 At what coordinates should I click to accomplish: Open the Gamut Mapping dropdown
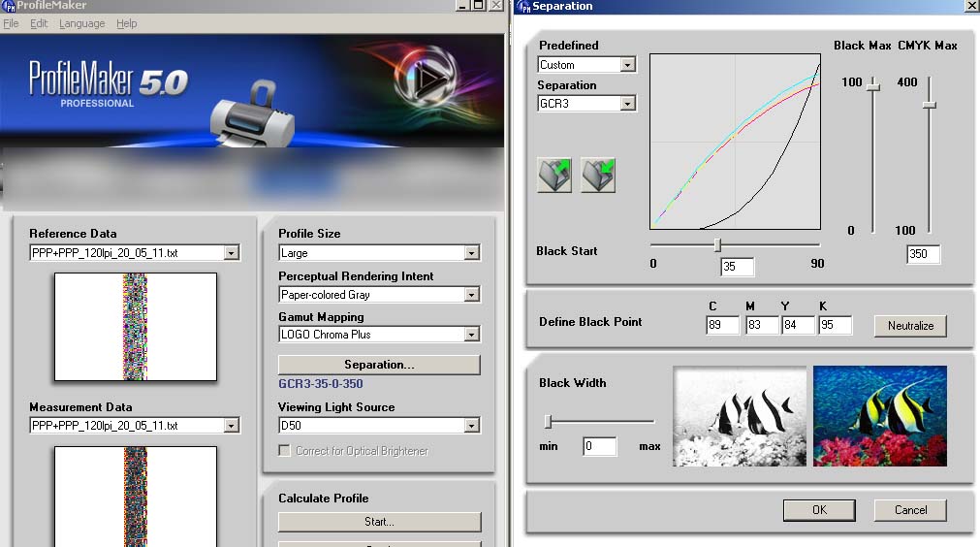[x=472, y=335]
